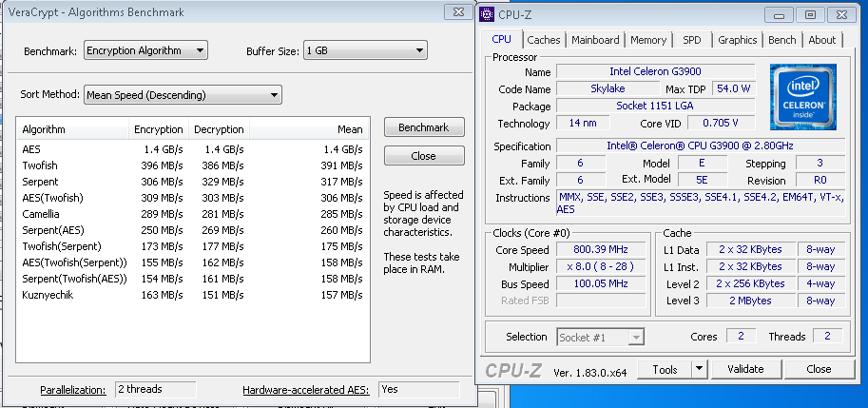The width and height of the screenshot is (868, 408).
Task: Select the Twofish algorithm row
Action: click(193, 165)
